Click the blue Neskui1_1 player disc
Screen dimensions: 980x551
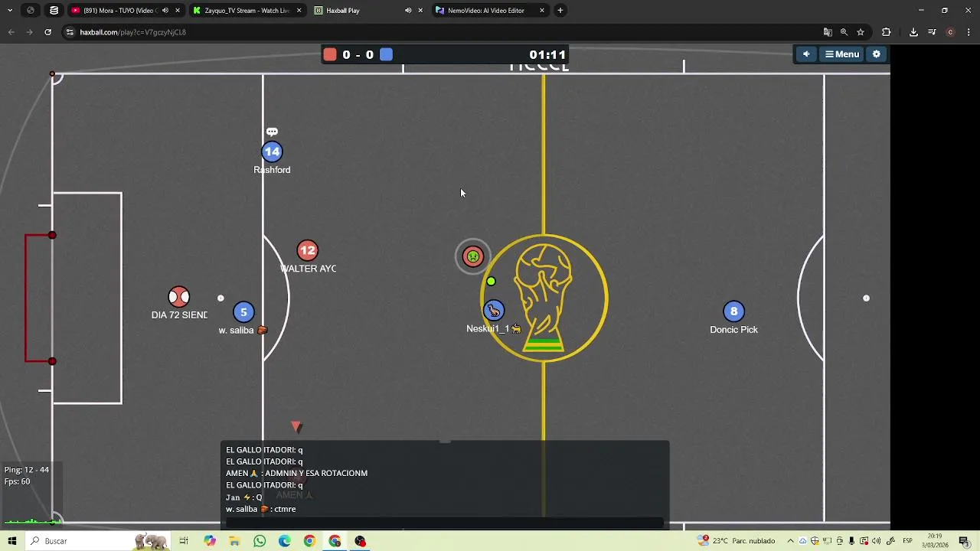coord(494,310)
